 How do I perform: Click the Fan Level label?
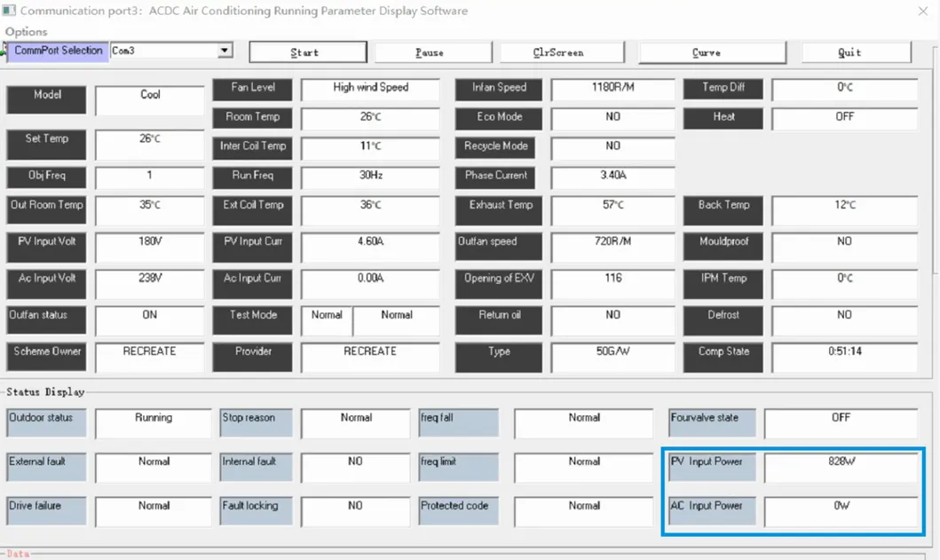253,88
